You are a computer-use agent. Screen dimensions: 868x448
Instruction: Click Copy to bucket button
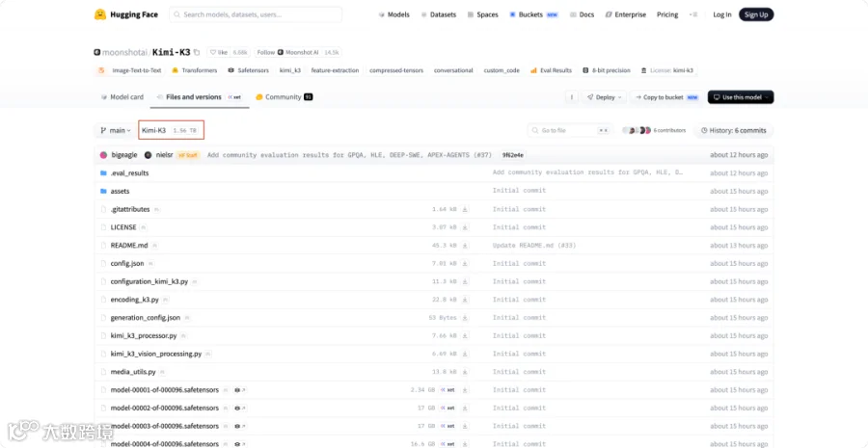pos(667,97)
